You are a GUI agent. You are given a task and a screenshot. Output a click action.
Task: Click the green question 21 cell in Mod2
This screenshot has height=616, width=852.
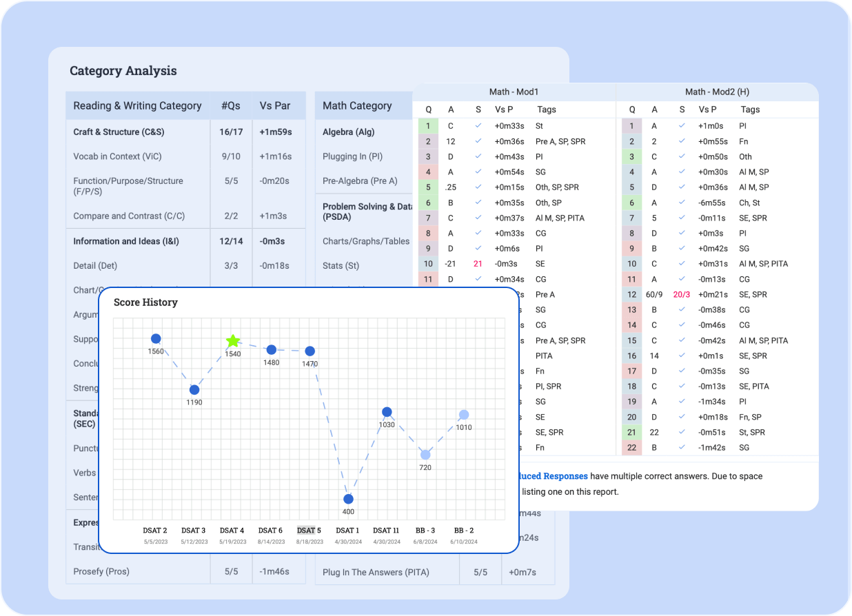(x=631, y=432)
